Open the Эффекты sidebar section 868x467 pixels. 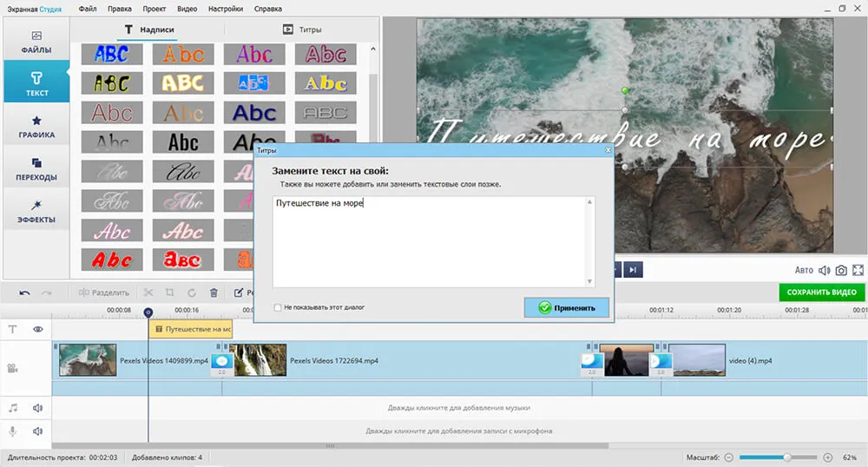tap(36, 212)
